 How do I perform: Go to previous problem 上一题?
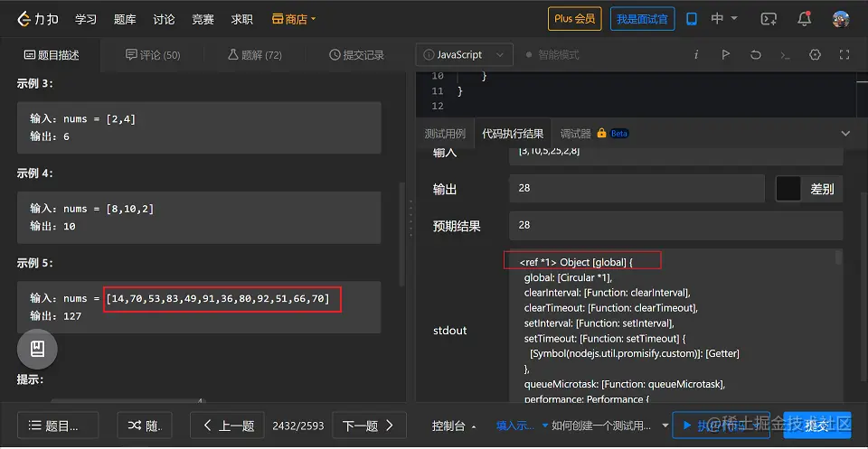pos(229,426)
